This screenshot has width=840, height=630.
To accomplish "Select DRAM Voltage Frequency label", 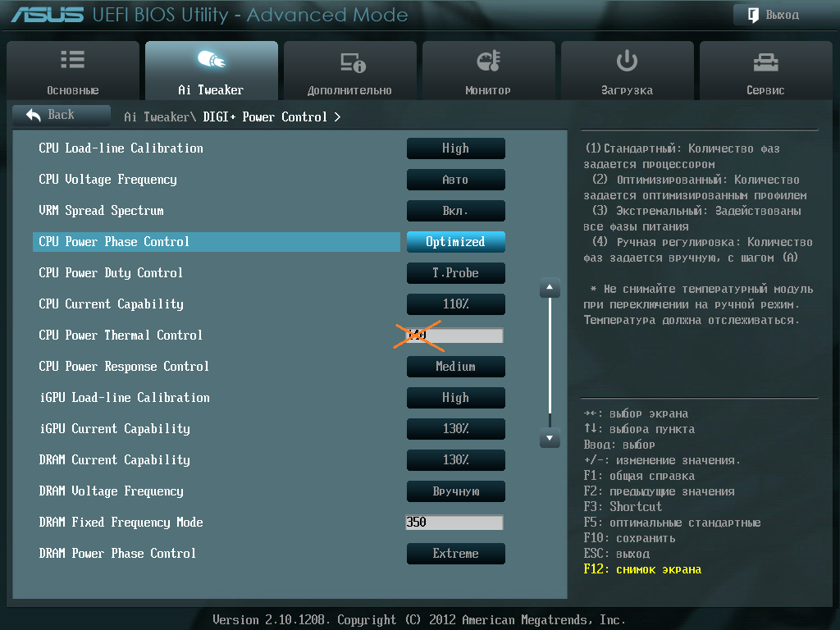I will [111, 491].
